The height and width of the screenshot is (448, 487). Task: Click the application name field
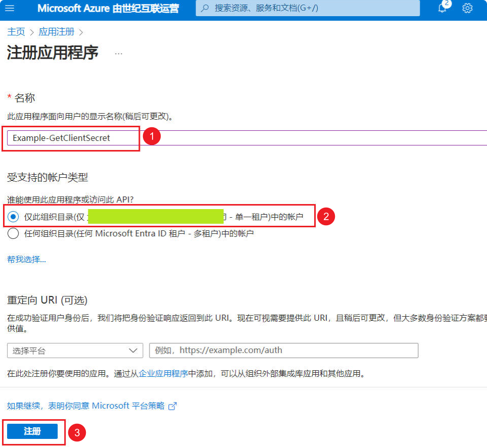pyautogui.click(x=247, y=138)
